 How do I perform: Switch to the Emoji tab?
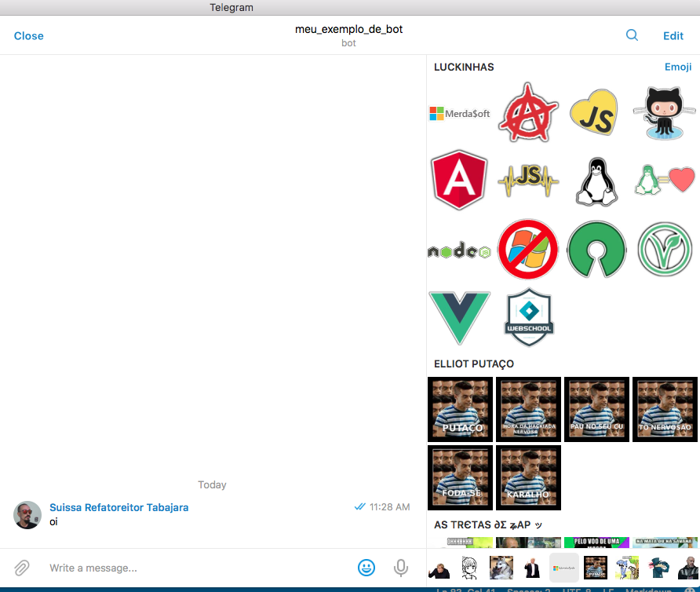click(x=678, y=67)
